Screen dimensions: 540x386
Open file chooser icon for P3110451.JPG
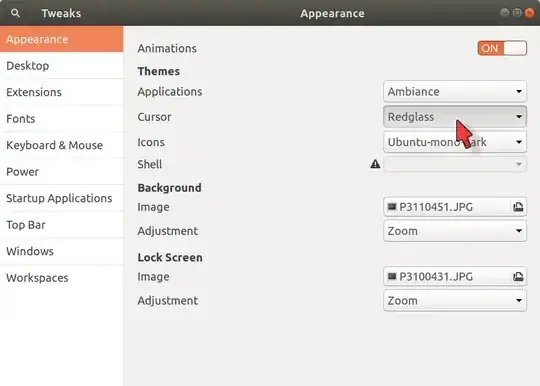tap(518, 207)
